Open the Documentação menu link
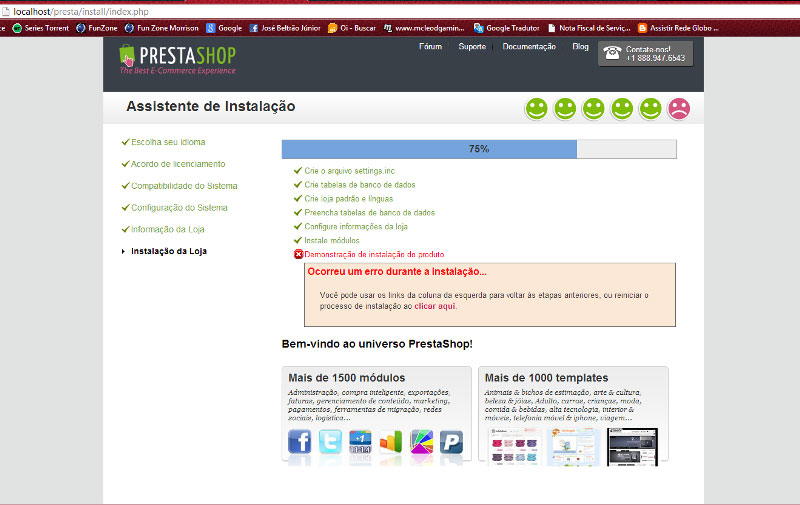The image size is (800, 505). pos(529,46)
